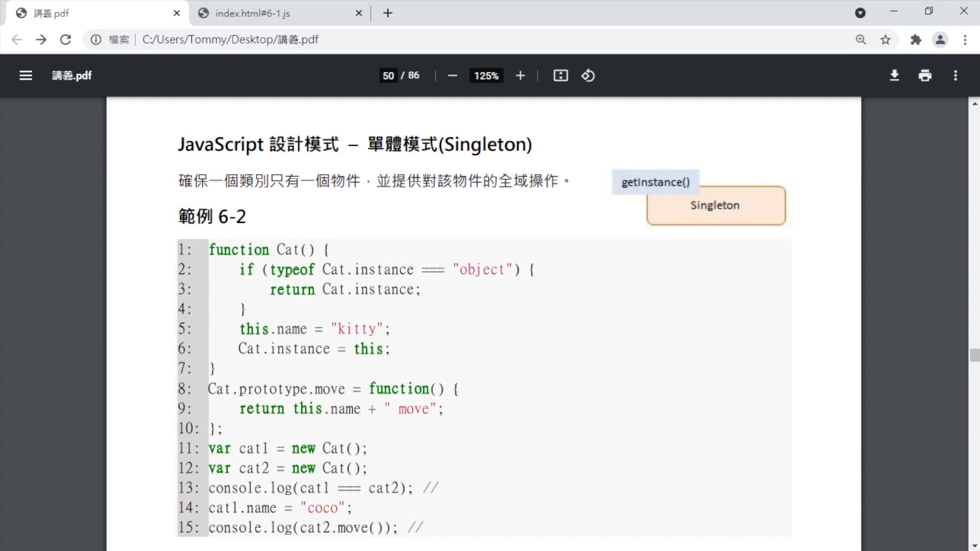Toggle the PDF sidebar menu
The image size is (980, 551).
[26, 76]
